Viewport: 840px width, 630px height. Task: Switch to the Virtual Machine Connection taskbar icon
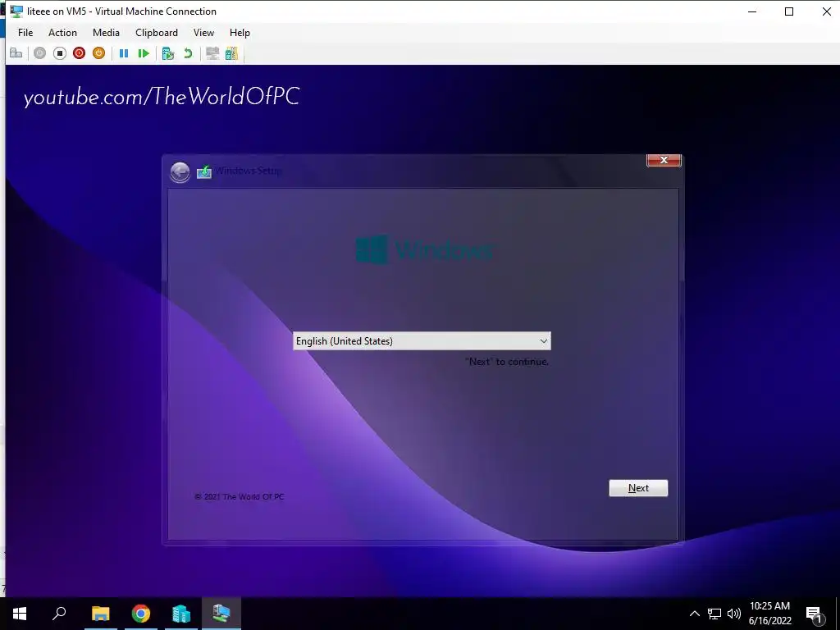(x=221, y=614)
